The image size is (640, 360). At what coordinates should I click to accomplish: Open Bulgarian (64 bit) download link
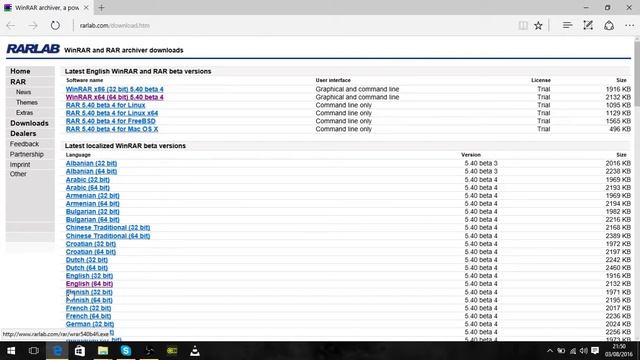click(x=93, y=220)
